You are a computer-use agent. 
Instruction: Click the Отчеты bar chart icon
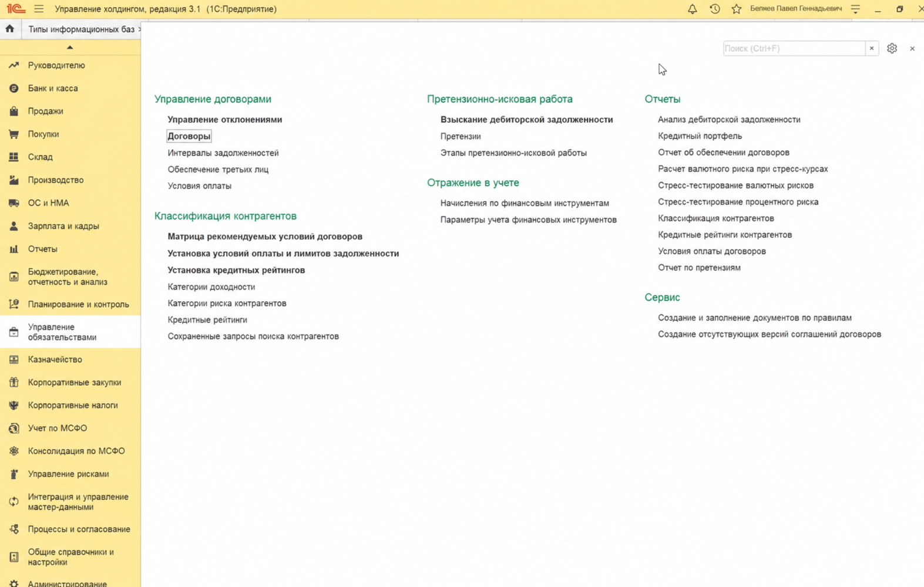tap(14, 249)
